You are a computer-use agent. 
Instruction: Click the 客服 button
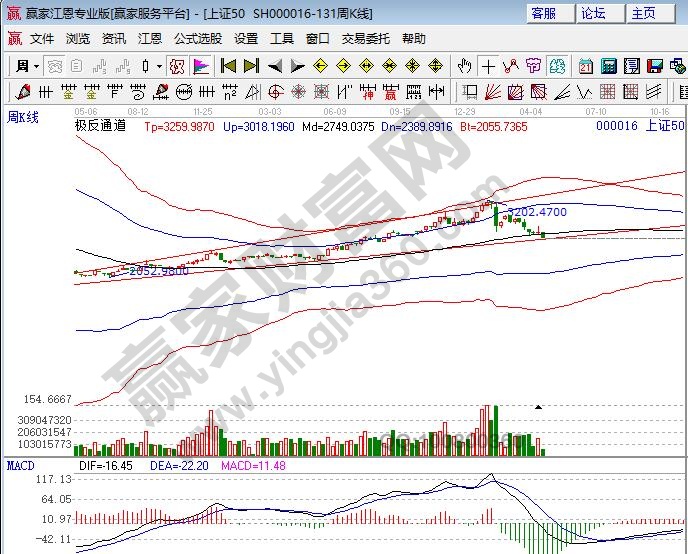(544, 13)
